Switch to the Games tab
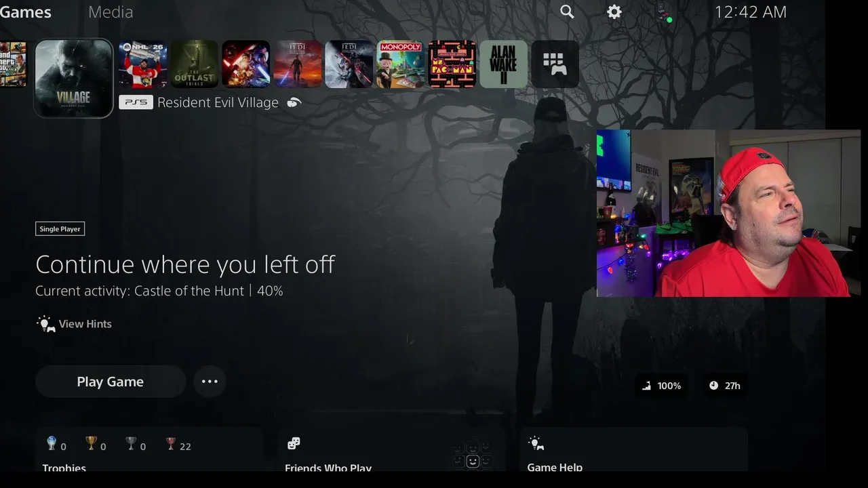 (x=26, y=12)
